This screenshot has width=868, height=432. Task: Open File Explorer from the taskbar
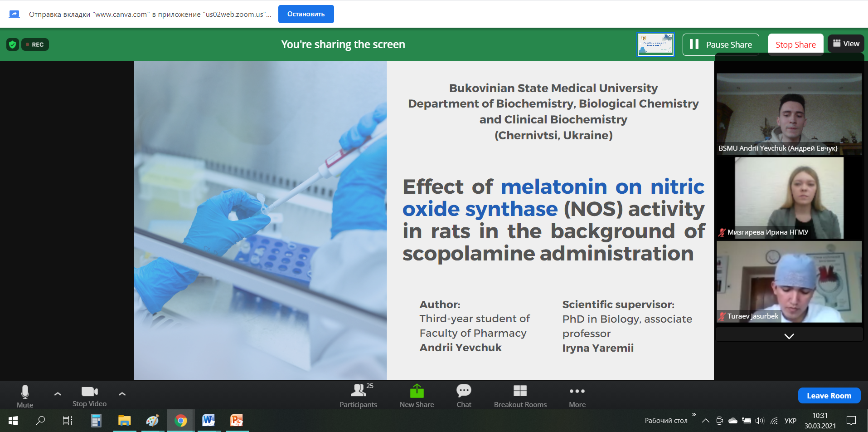[x=124, y=421]
